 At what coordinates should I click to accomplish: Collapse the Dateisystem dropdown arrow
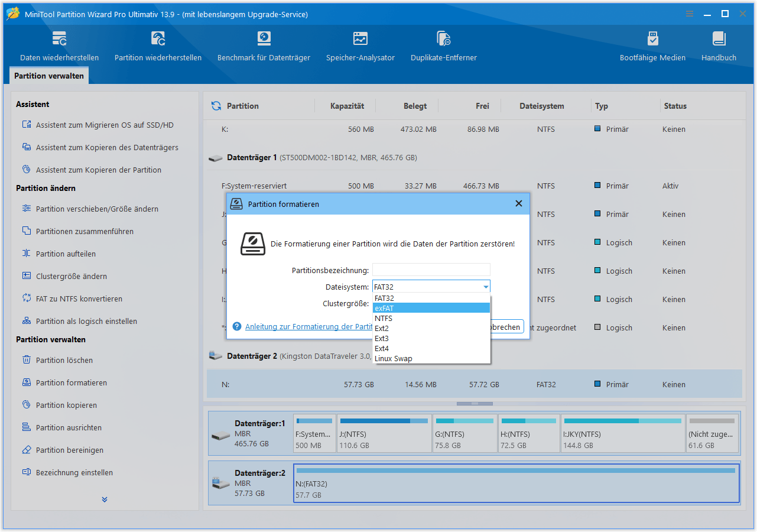click(486, 287)
